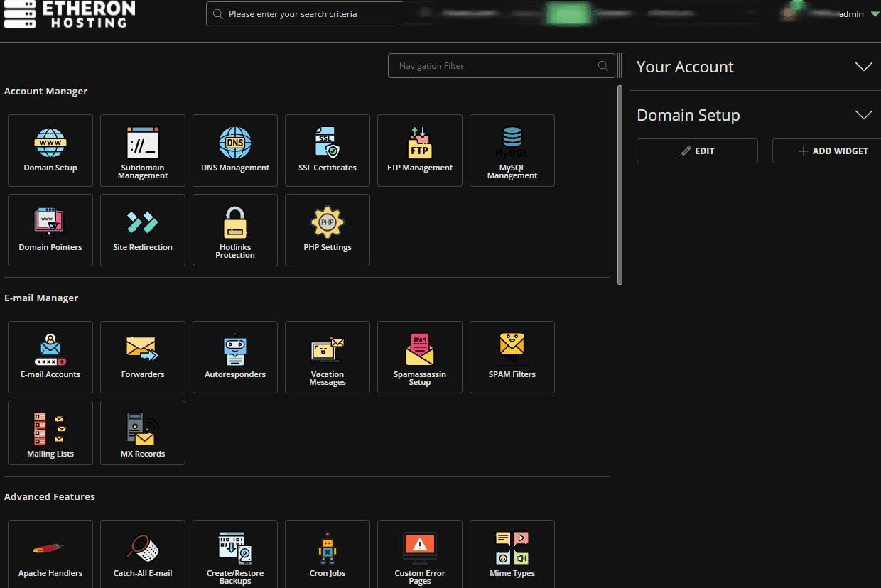Expand the Domain Setup widget chevron

pos(863,115)
